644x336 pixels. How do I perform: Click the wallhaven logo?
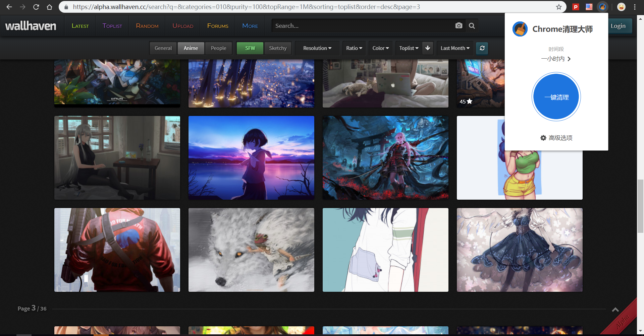tap(31, 26)
